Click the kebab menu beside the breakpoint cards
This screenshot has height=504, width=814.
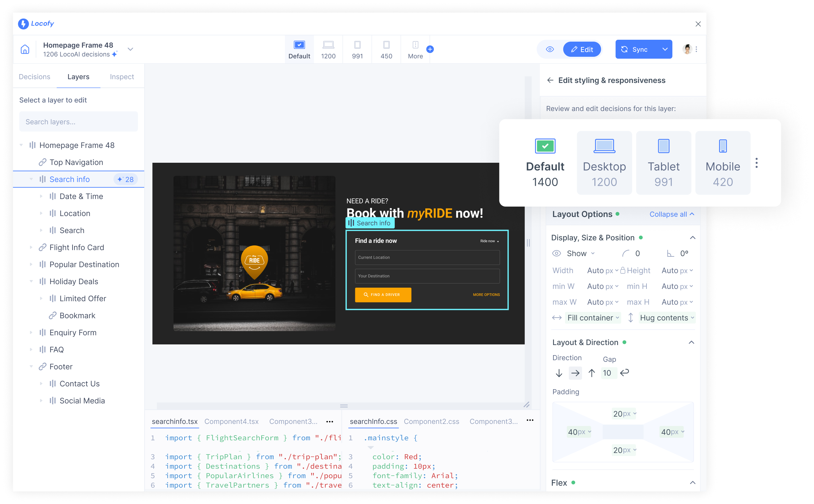(757, 163)
